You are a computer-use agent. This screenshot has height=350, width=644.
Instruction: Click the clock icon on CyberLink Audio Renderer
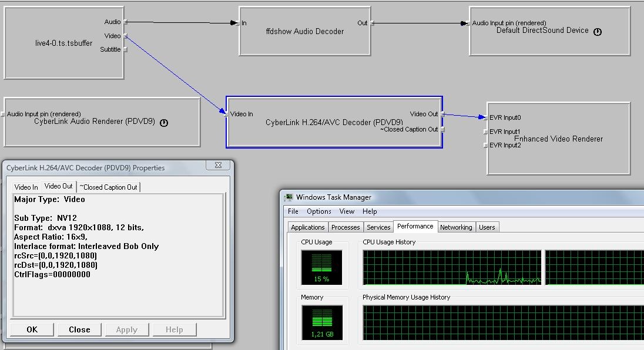[x=164, y=123]
